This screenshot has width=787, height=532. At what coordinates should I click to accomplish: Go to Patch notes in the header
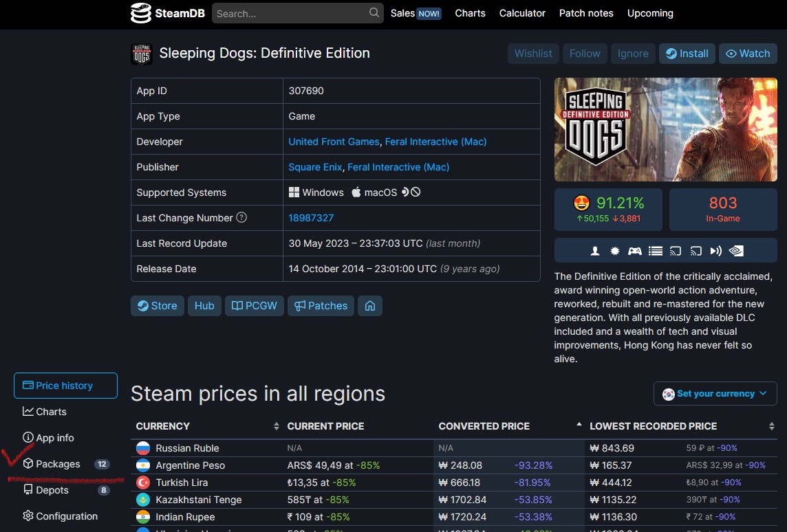click(586, 13)
